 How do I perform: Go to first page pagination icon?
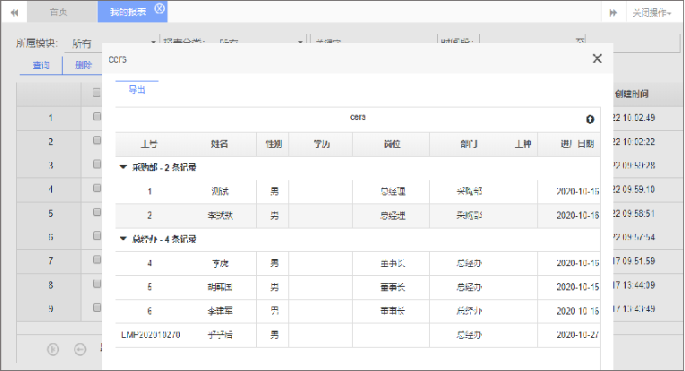[53, 349]
